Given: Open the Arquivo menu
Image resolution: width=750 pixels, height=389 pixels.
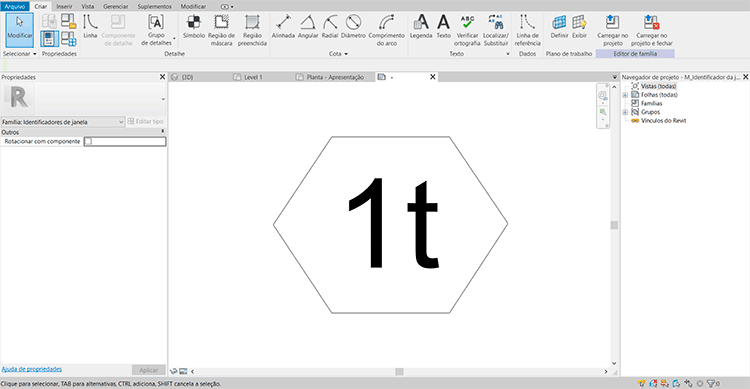Looking at the screenshot, I should click(x=15, y=6).
